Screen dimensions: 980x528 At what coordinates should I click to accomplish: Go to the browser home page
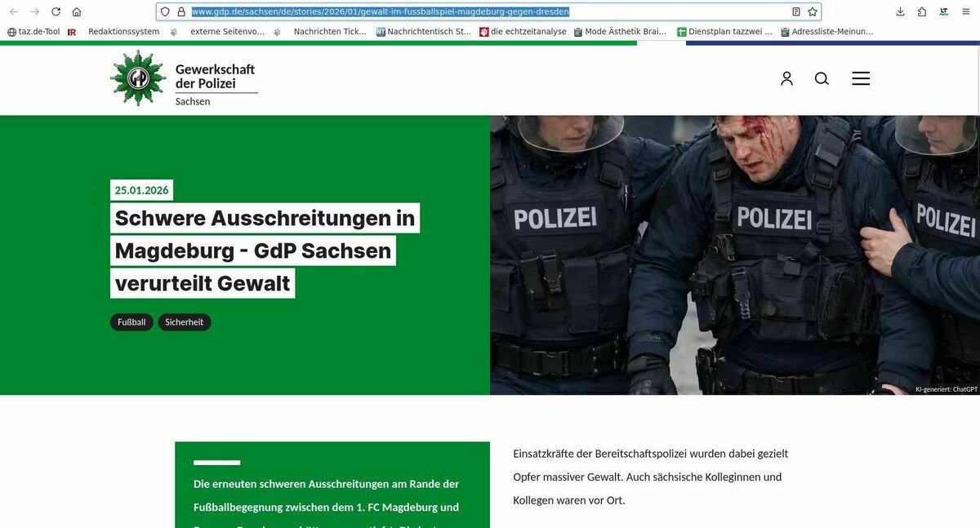(x=77, y=11)
